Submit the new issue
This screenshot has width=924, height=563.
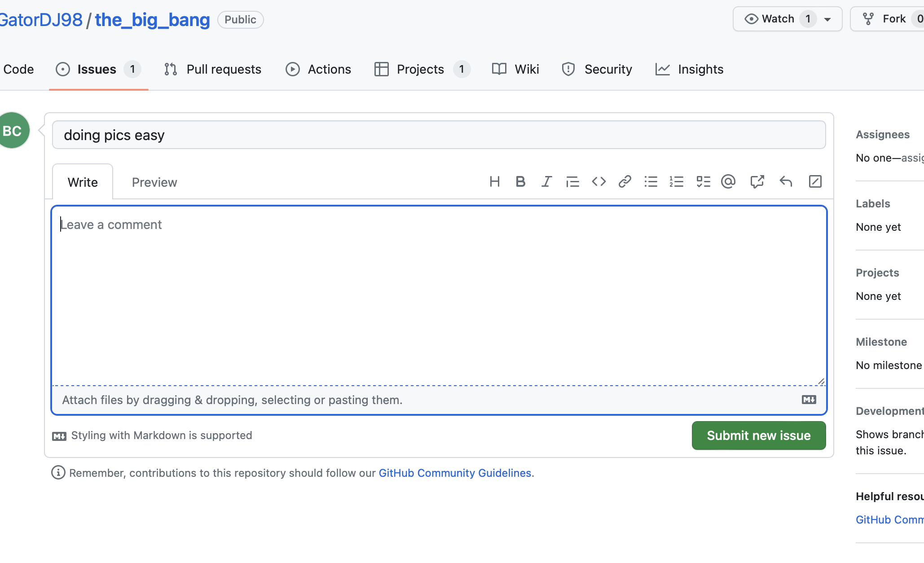758,435
